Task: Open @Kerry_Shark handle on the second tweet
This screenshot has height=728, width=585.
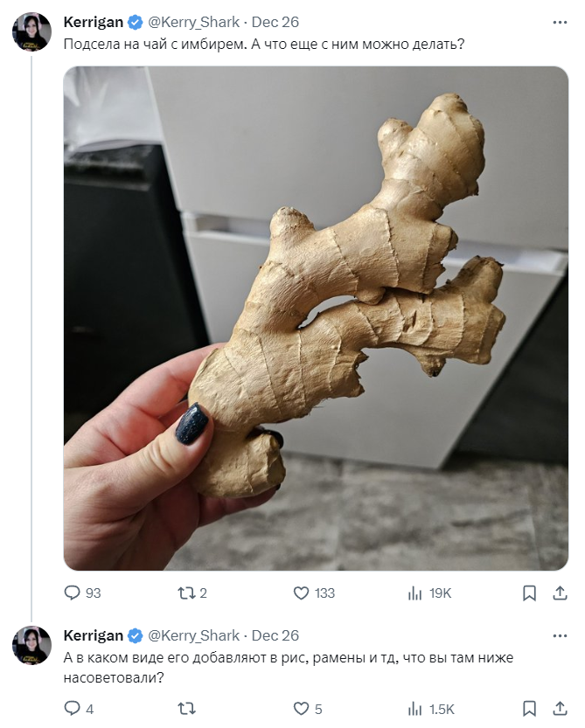Action: (x=193, y=635)
